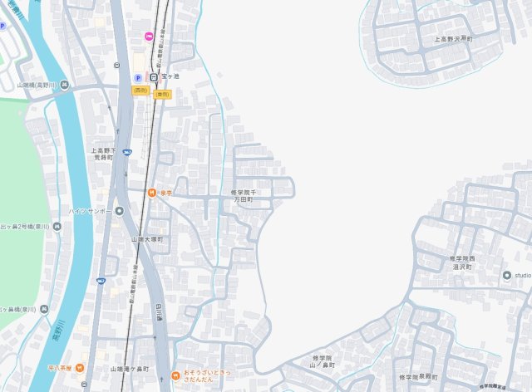Select the ハイツ サンボー location pin

[x=119, y=211]
